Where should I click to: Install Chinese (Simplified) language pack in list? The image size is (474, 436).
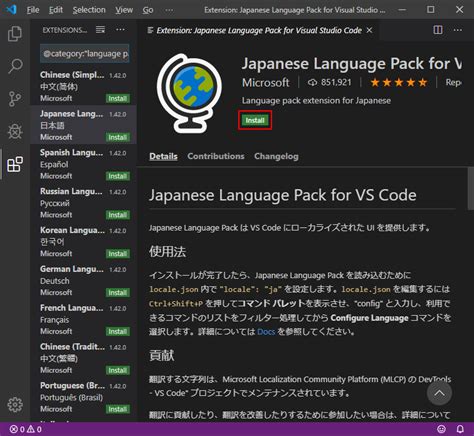pyautogui.click(x=118, y=99)
